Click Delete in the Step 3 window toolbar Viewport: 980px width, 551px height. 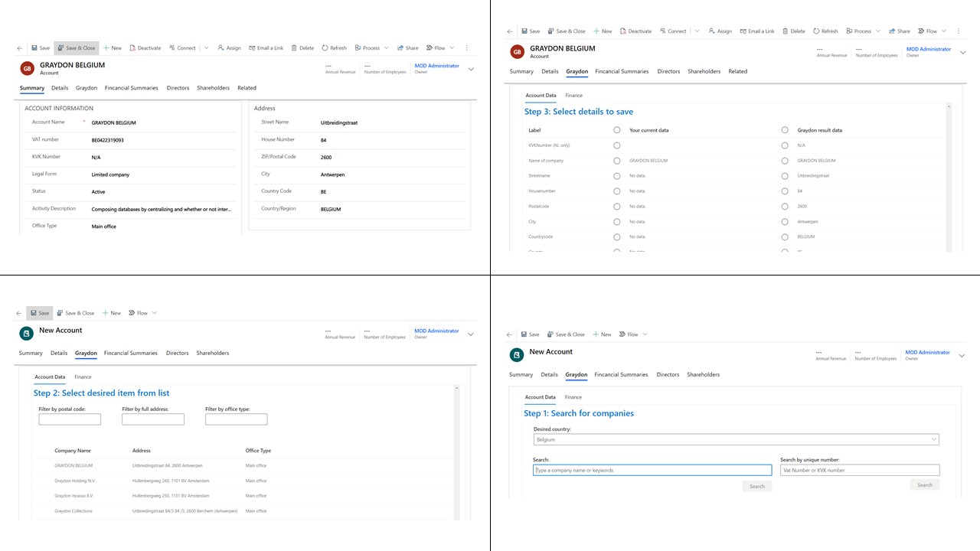click(x=793, y=31)
